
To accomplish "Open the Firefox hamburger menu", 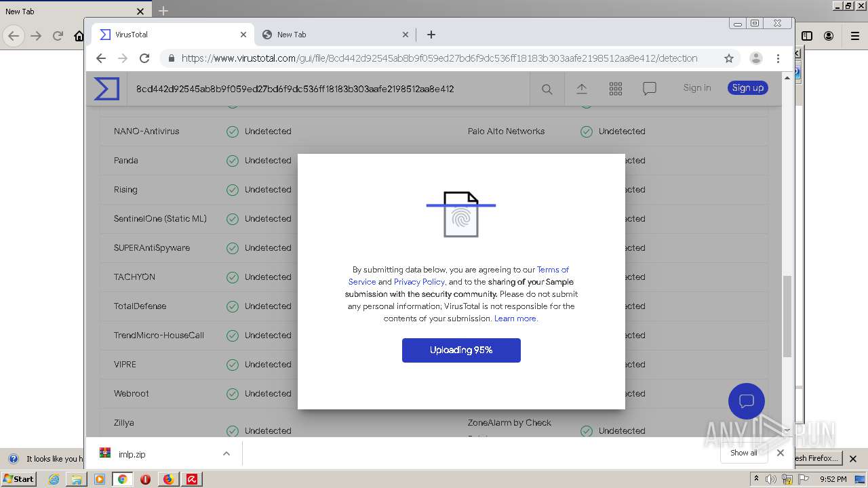I will click(854, 36).
